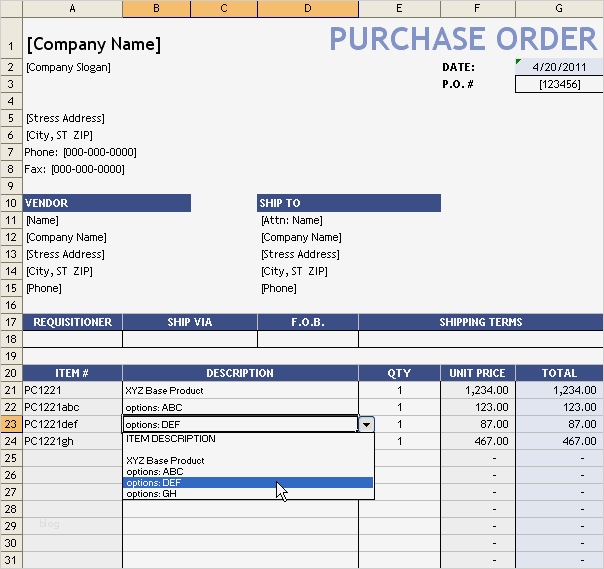Click the active cell 'options: DEF' in row 23

(x=240, y=424)
